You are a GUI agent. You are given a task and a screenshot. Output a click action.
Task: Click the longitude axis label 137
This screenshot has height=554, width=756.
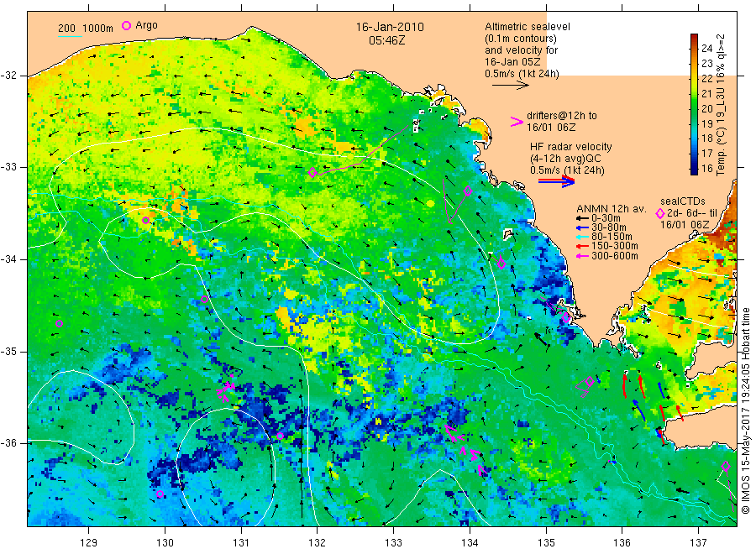click(698, 543)
